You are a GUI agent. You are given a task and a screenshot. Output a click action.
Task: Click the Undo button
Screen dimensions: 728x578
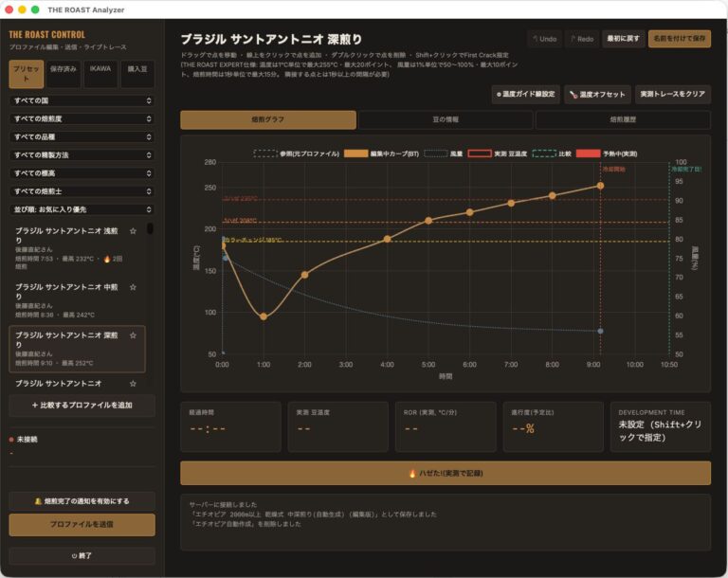[x=545, y=39]
